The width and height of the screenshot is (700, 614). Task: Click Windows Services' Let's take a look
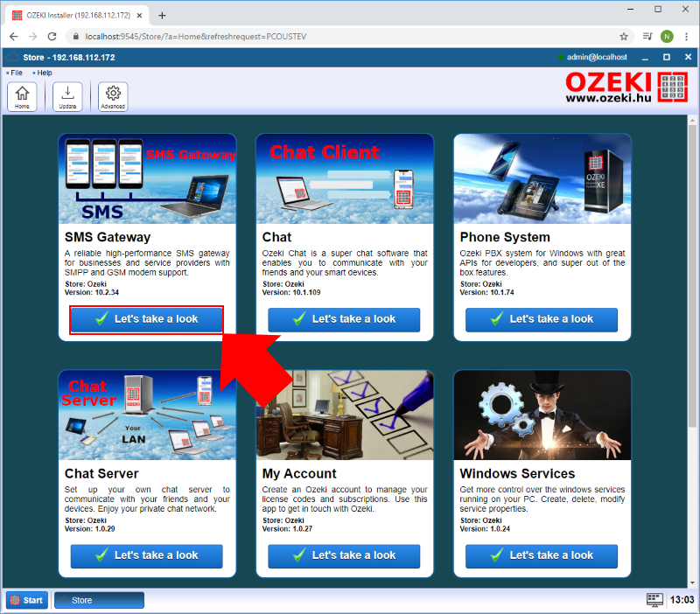click(542, 556)
